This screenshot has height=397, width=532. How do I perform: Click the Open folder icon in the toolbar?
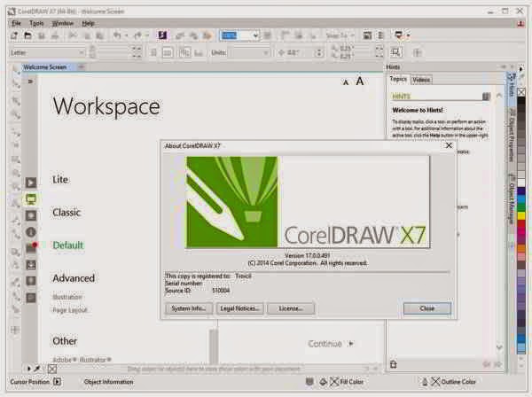click(27, 35)
